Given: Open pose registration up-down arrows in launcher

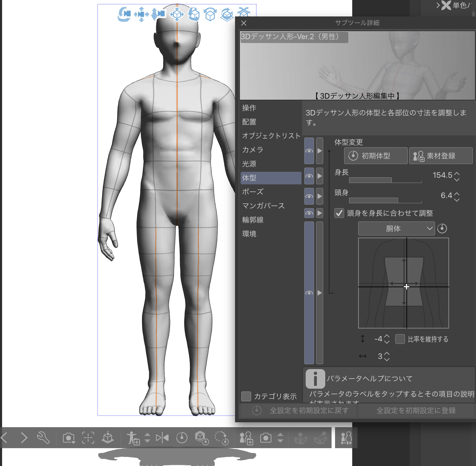Looking at the screenshot, I should coord(148,438).
